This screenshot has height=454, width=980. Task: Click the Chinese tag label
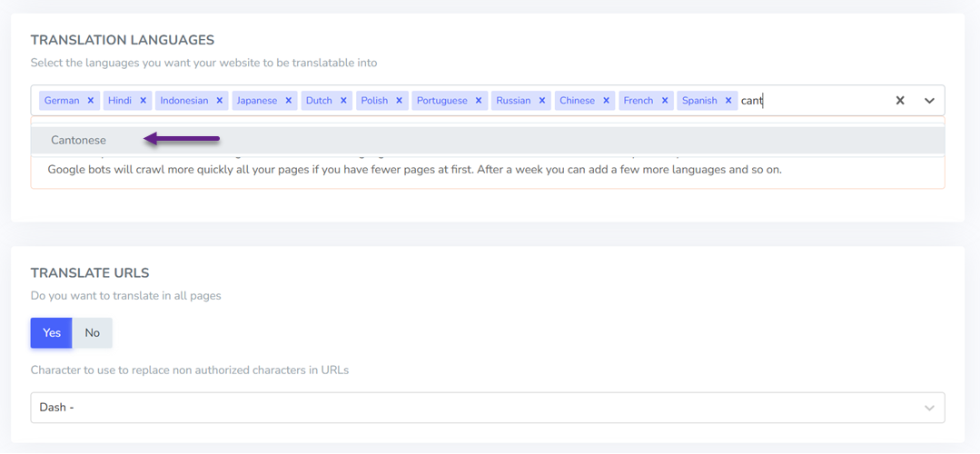click(578, 101)
